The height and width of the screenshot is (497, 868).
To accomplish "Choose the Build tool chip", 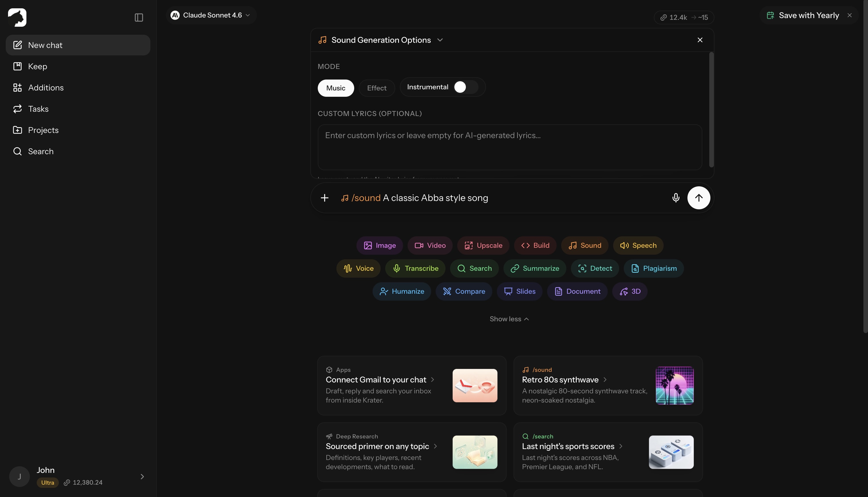I will 535,245.
